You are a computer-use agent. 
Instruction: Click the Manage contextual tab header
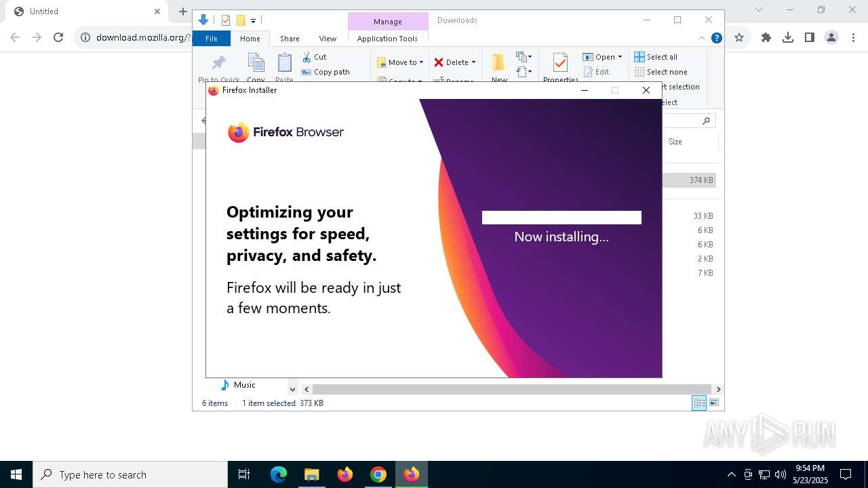point(388,22)
